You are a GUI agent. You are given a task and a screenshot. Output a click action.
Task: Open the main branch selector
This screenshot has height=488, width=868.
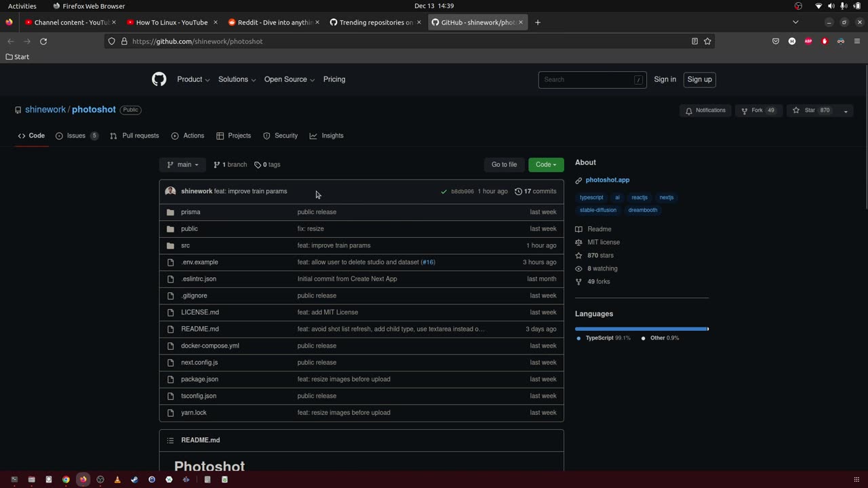(x=182, y=165)
